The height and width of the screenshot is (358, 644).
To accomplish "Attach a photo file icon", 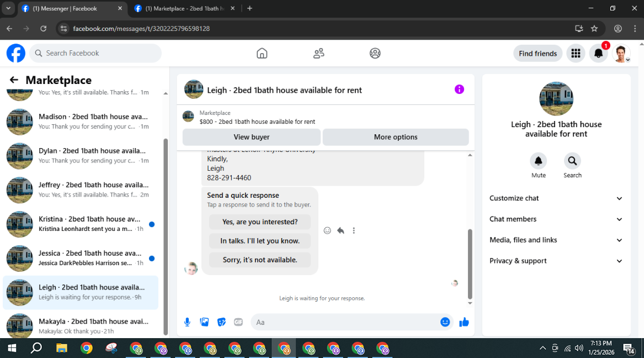I will coord(204,322).
